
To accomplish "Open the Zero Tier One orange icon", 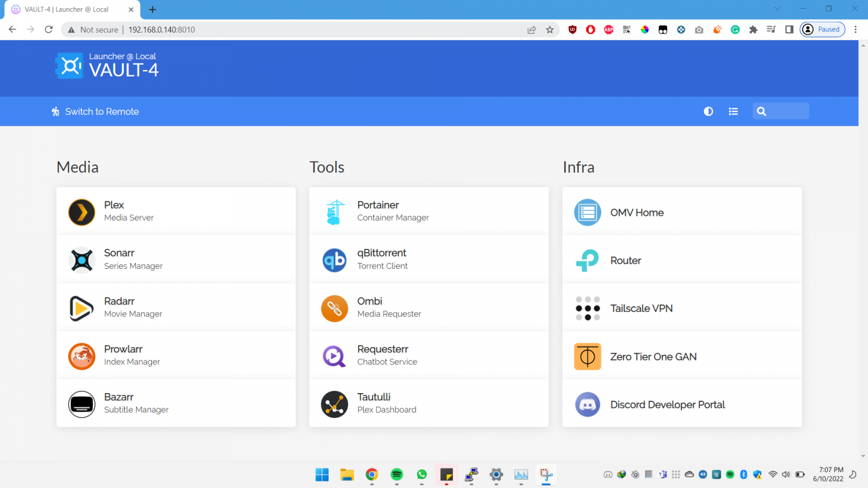I will 588,356.
